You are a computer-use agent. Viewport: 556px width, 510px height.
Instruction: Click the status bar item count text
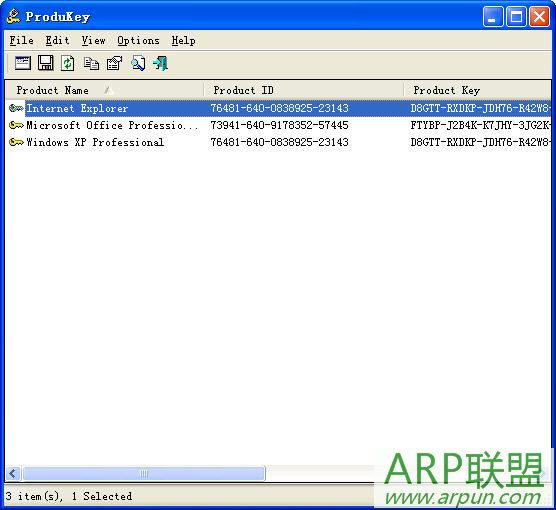coord(69,496)
